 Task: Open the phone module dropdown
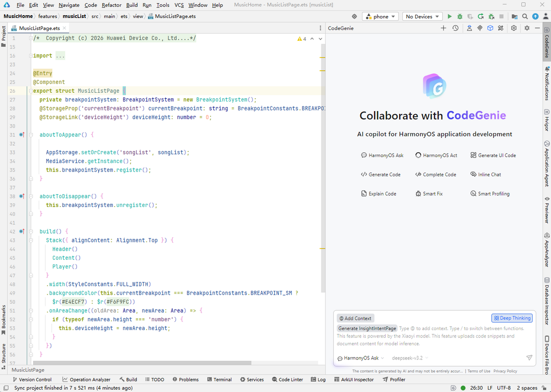[381, 17]
